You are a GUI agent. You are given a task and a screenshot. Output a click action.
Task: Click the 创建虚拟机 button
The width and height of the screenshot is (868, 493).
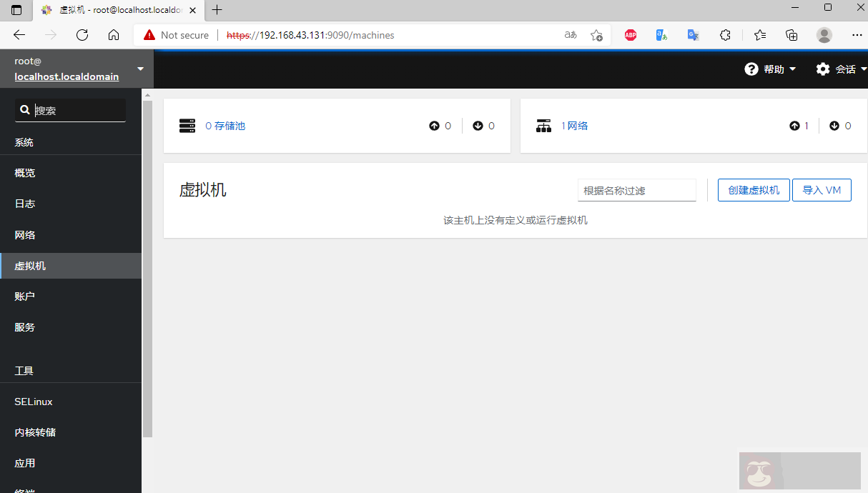point(754,190)
